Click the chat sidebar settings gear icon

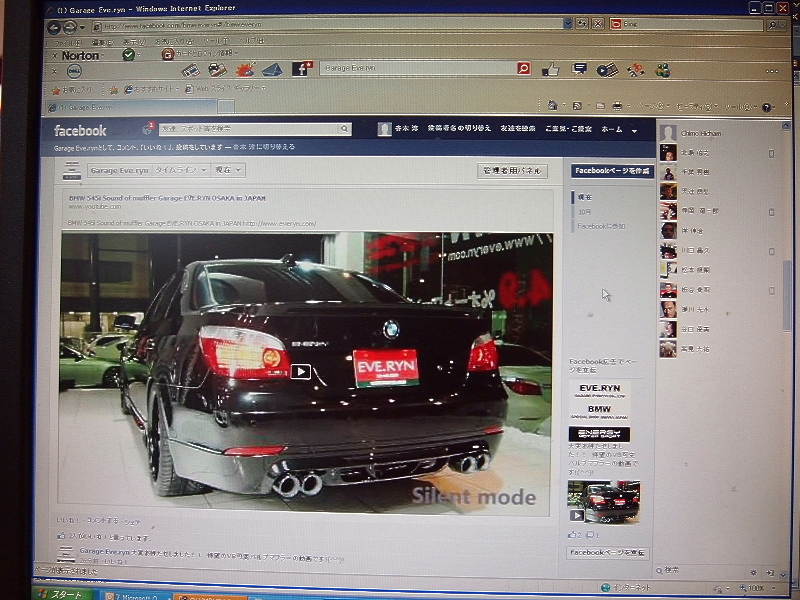click(753, 572)
